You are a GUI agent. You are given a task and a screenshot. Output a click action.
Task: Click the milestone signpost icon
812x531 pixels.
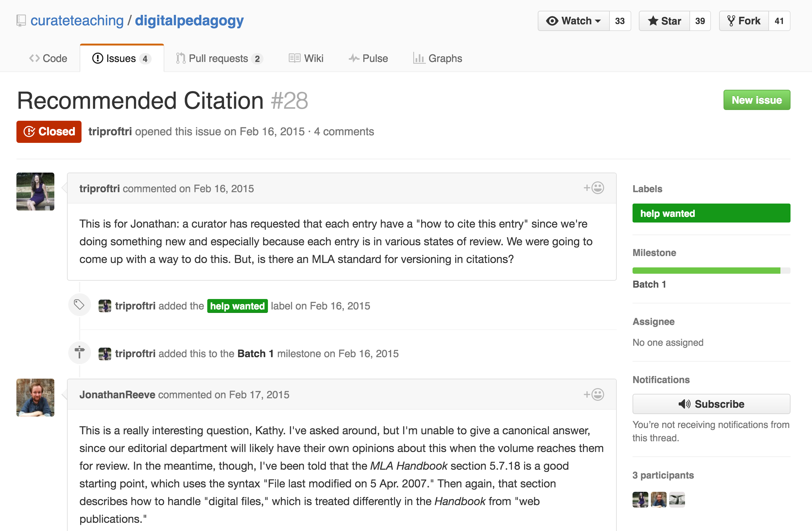click(x=79, y=352)
